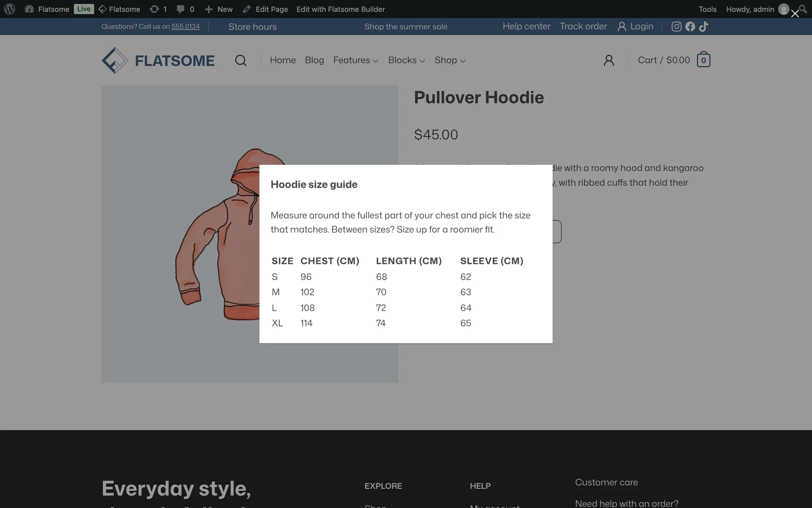812x508 pixels.
Task: Open the Flatsome theme admin menu
Action: (120, 9)
